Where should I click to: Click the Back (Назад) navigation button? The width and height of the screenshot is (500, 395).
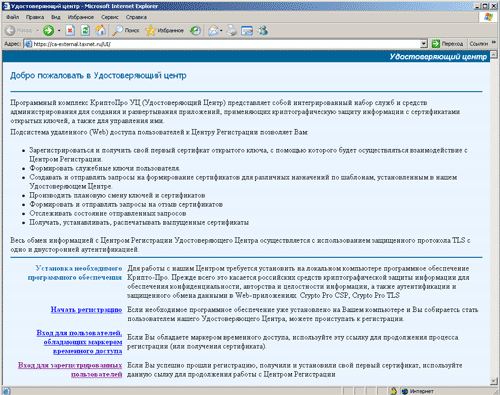pyautogui.click(x=18, y=31)
